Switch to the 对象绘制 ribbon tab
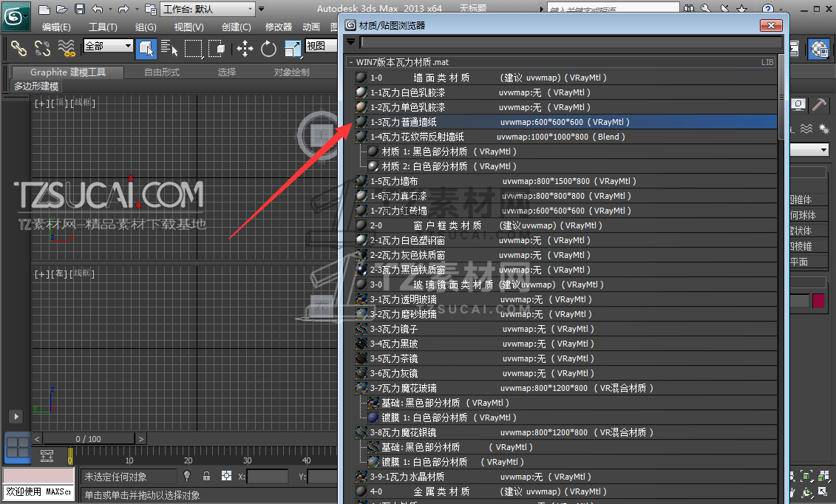Image resolution: width=836 pixels, height=504 pixels. pyautogui.click(x=292, y=72)
